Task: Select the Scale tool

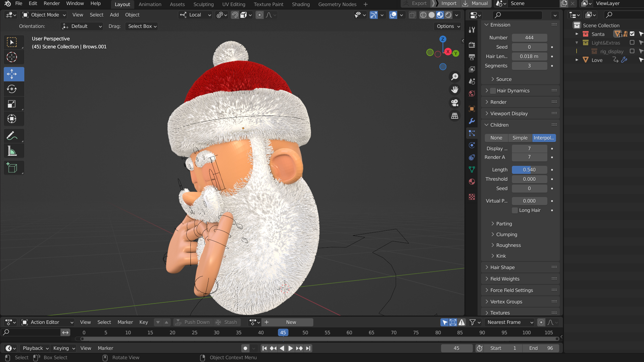Action: (x=12, y=104)
